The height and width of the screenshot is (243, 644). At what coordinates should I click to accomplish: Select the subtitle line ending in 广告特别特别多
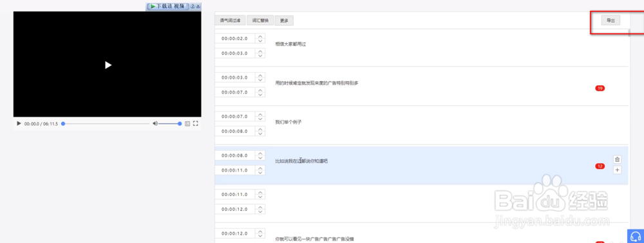tap(317, 83)
